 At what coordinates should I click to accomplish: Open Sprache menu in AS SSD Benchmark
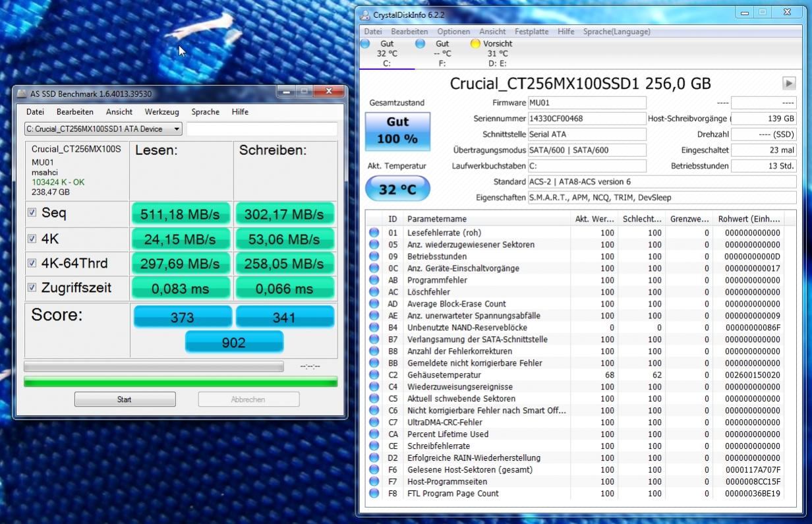tap(205, 112)
